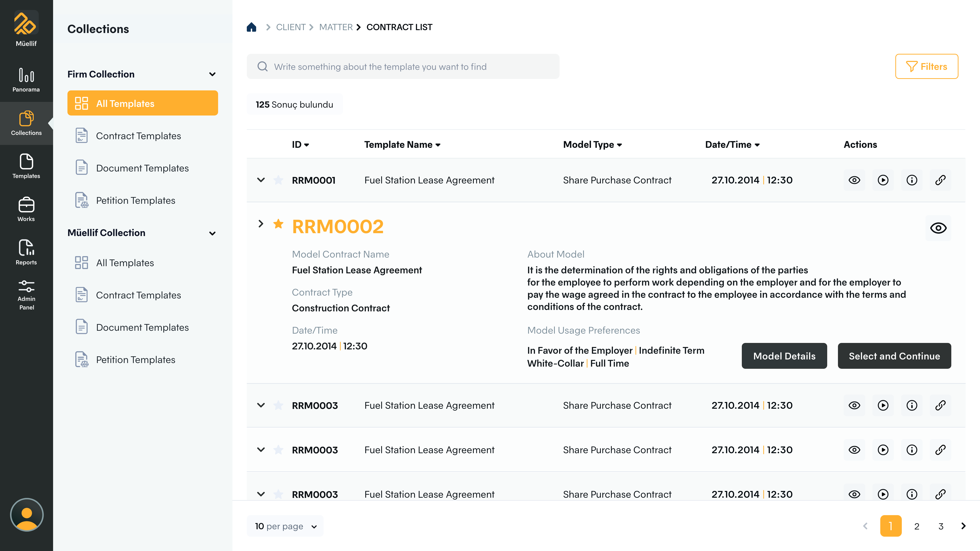Open info icon for RRM0001 row
Image resolution: width=980 pixels, height=551 pixels.
pos(912,180)
